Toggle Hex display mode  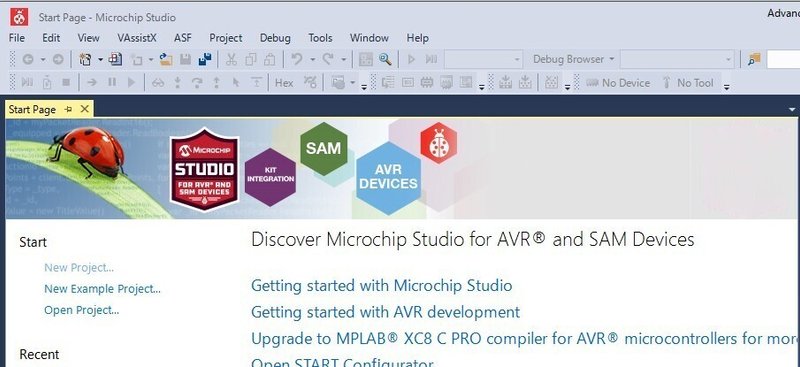(284, 83)
